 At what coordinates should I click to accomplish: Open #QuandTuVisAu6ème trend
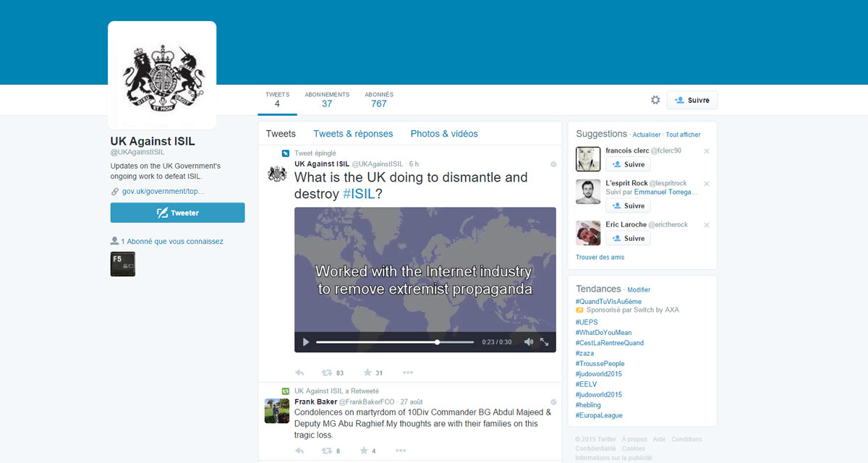pyautogui.click(x=608, y=302)
